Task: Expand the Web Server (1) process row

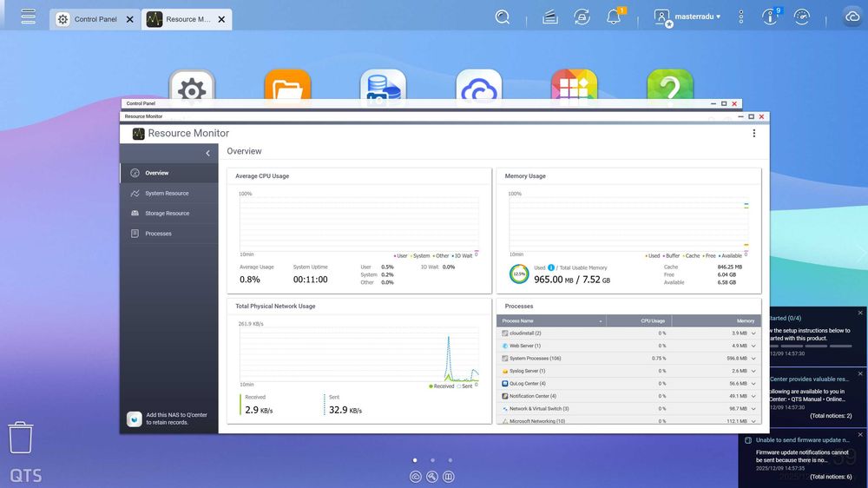Action: point(753,346)
